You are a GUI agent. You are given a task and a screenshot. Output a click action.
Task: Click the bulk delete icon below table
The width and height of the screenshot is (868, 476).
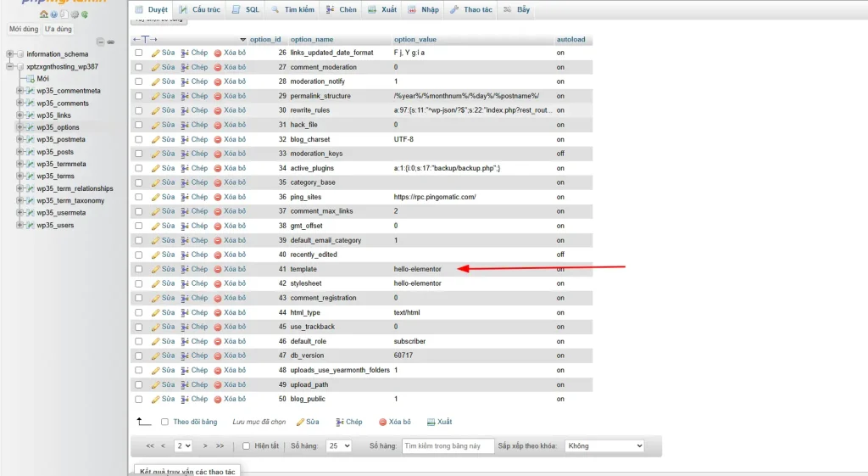[x=382, y=423]
